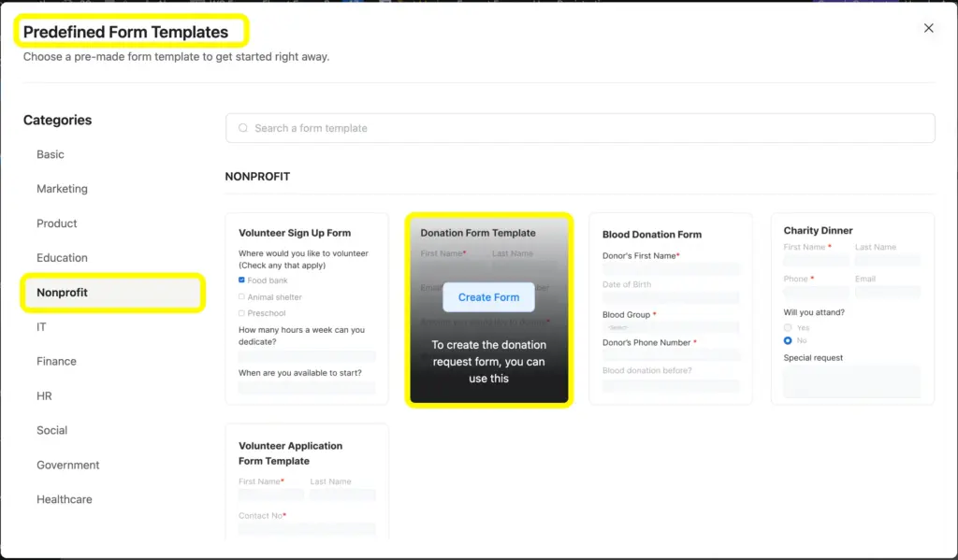Click the search magnifier icon
The height and width of the screenshot is (560, 958).
tap(242, 128)
